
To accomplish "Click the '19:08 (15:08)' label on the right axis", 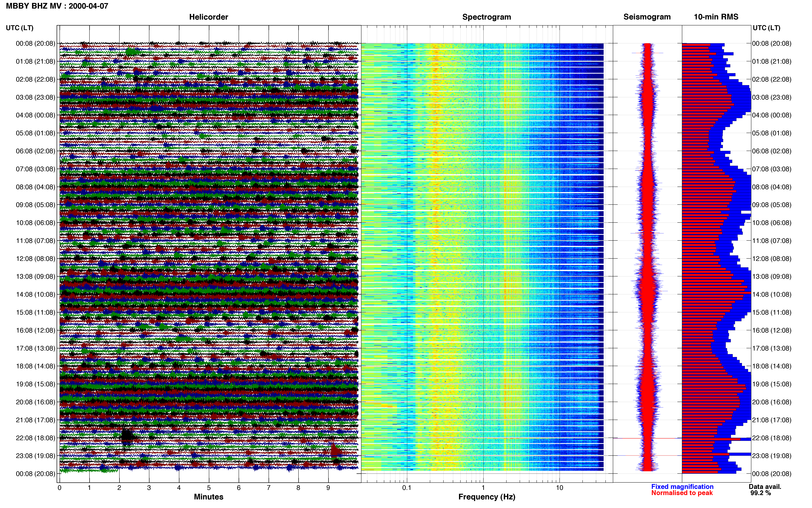I will [771, 384].
